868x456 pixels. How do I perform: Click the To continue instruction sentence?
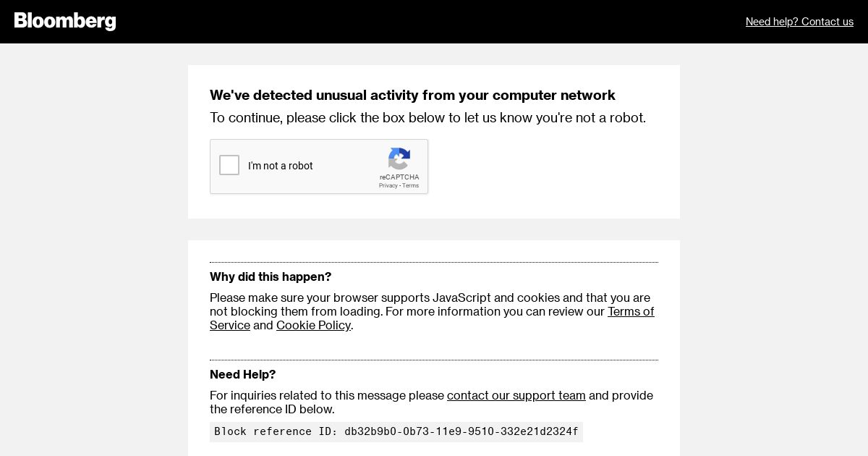(427, 117)
